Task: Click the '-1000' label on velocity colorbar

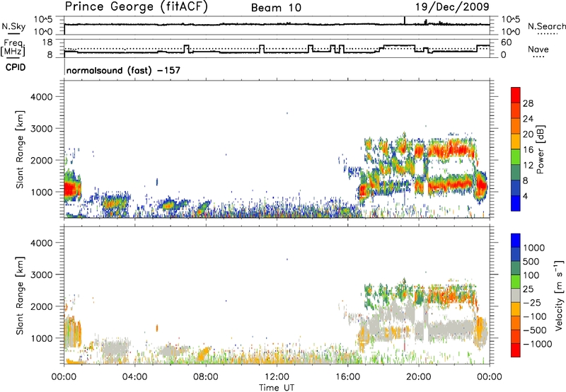Action: [x=537, y=344]
